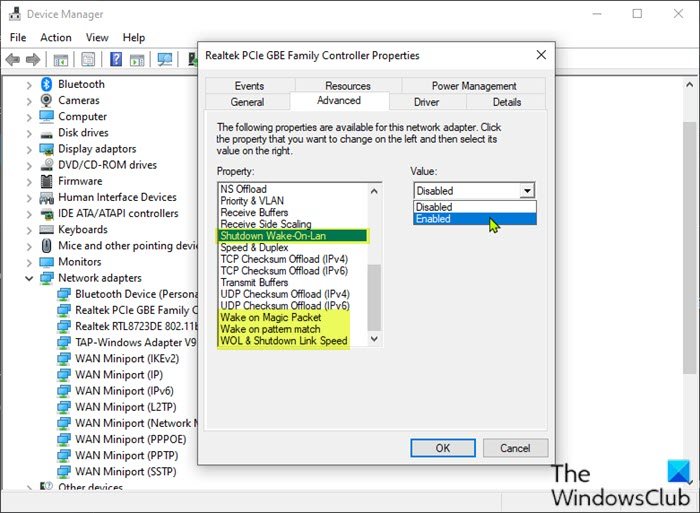Click the Cancel button

[x=515, y=448]
